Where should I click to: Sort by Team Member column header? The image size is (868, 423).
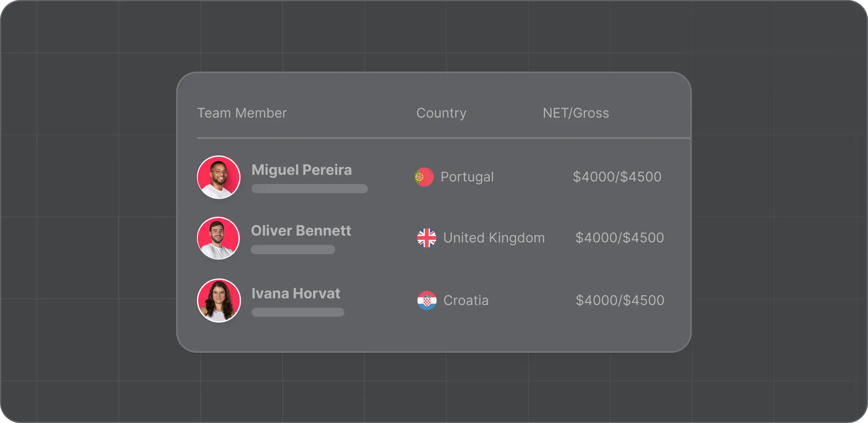click(x=242, y=113)
